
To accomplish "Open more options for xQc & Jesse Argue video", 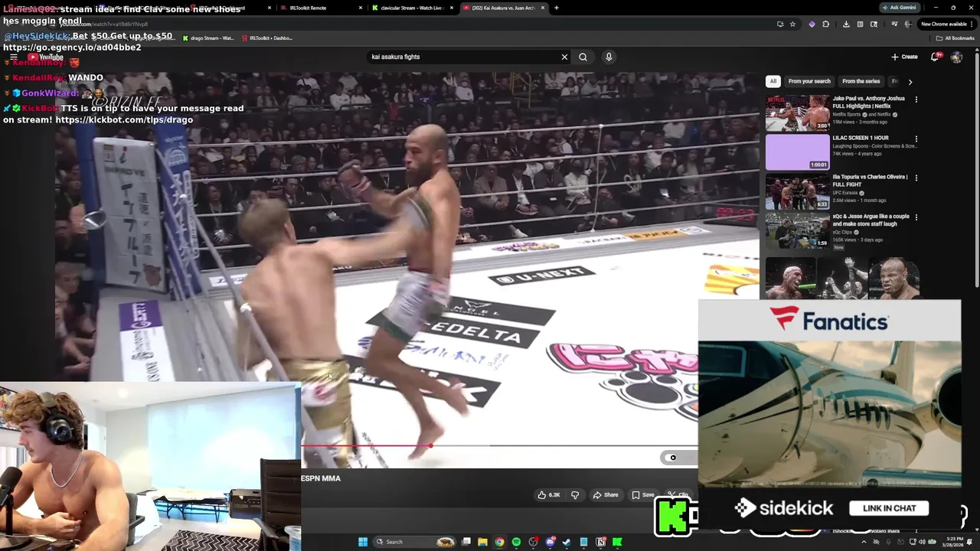I will tap(916, 217).
